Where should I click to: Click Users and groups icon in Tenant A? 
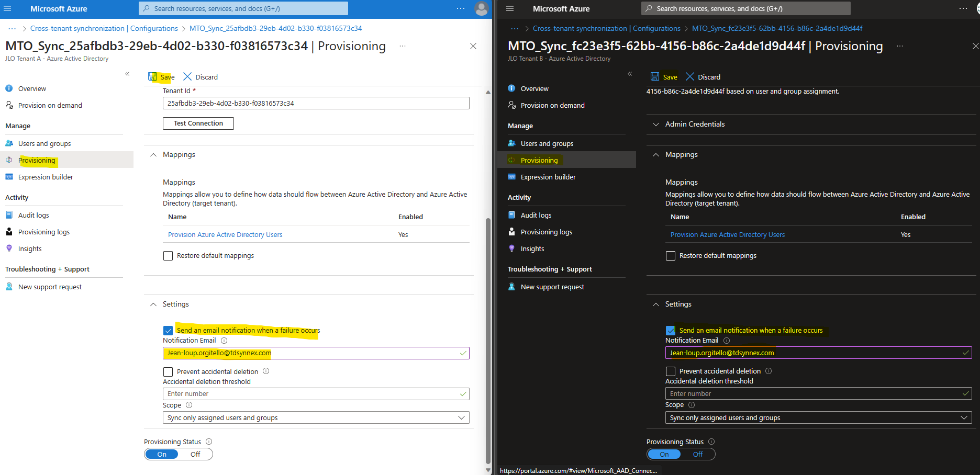click(9, 143)
